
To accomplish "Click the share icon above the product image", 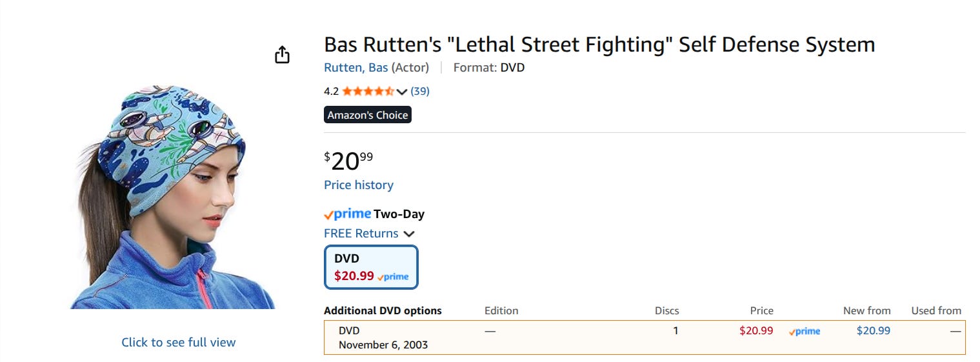I will coord(282,55).
